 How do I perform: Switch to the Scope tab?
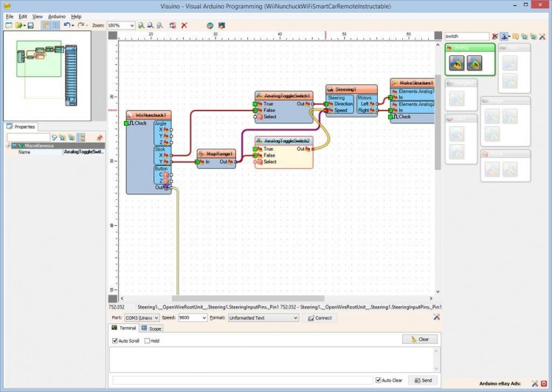(151, 328)
